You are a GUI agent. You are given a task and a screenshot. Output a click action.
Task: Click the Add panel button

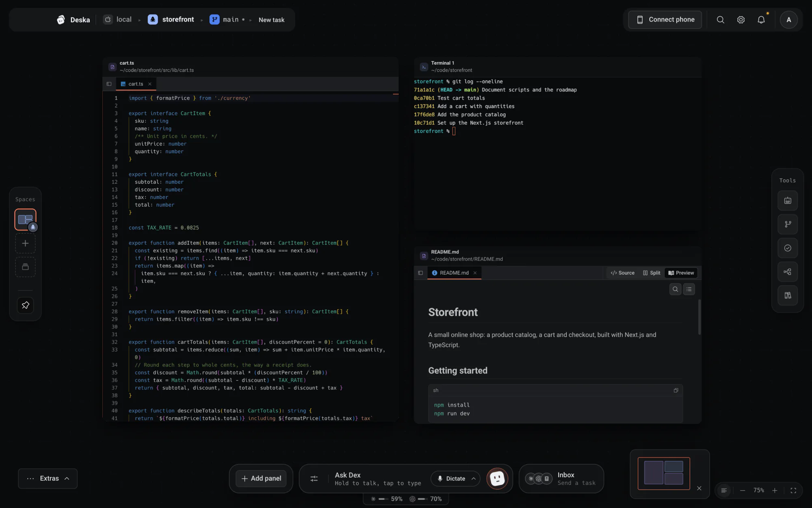pyautogui.click(x=261, y=479)
